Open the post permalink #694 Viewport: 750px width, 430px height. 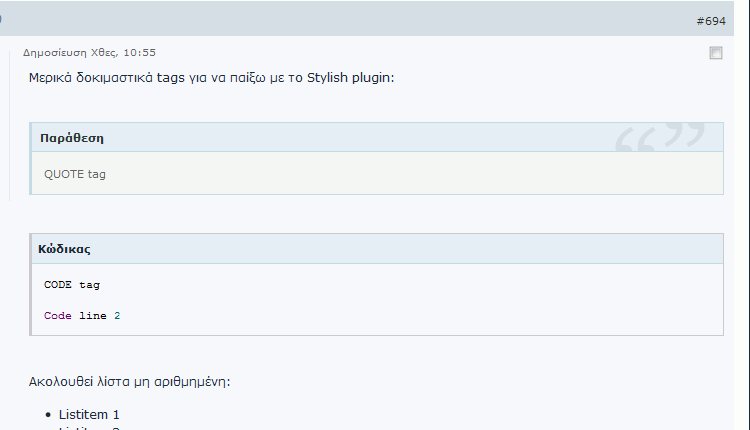click(711, 21)
